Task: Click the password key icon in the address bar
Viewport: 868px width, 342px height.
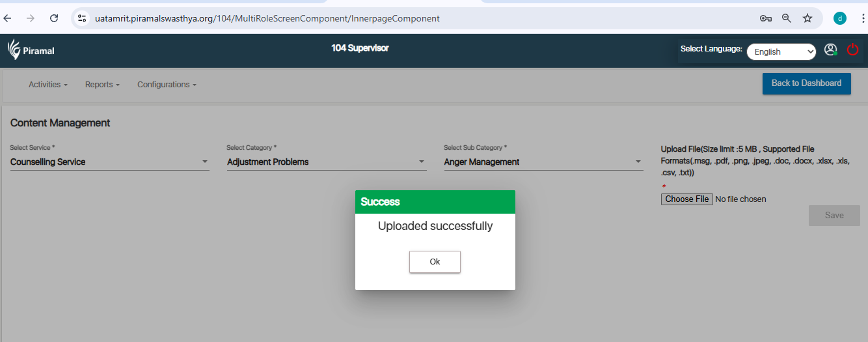Action: pyautogui.click(x=766, y=18)
